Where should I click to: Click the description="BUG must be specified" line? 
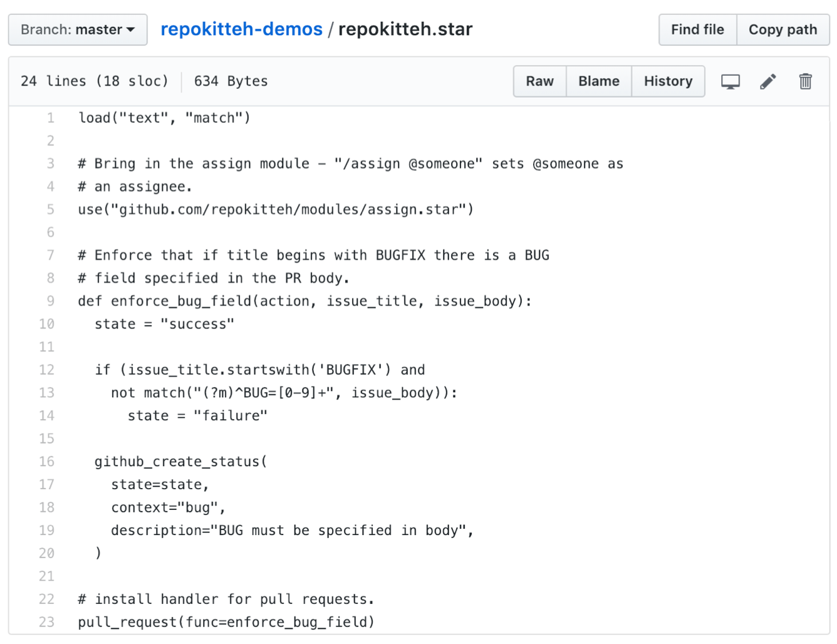pyautogui.click(x=292, y=530)
